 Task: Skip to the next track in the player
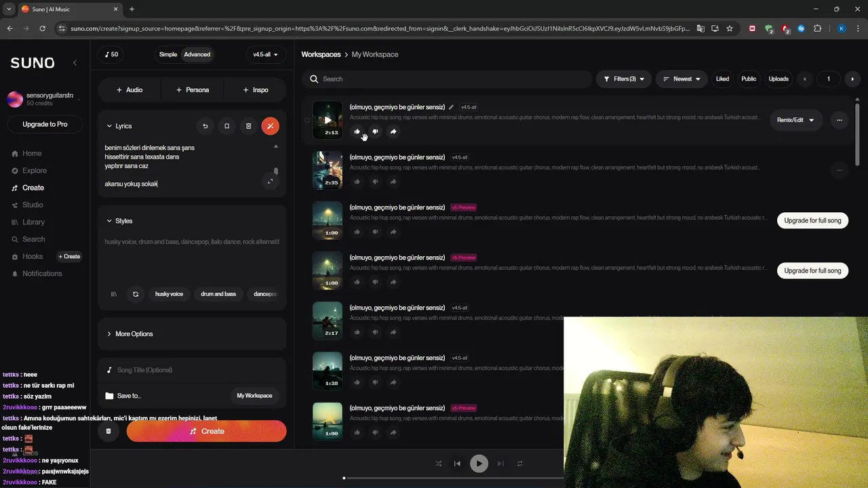click(500, 464)
